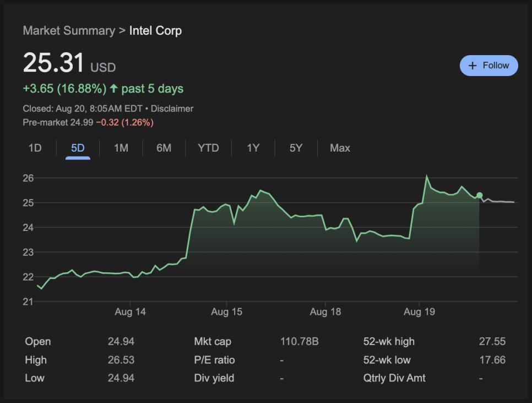Click the −0.32 (1.26%) pre-market change

click(125, 122)
